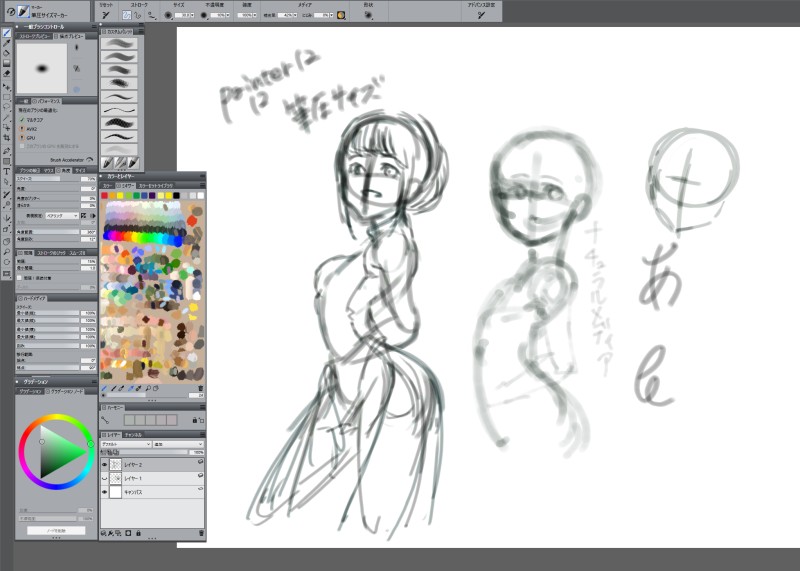Pick the first brush stroke variant in the custom palette
The width and height of the screenshot is (800, 571).
tap(119, 43)
